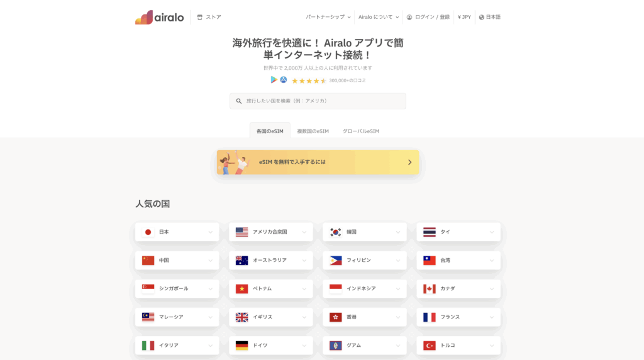Click the United Kingdom flag icon
Image resolution: width=644 pixels, height=360 pixels.
[x=241, y=317]
